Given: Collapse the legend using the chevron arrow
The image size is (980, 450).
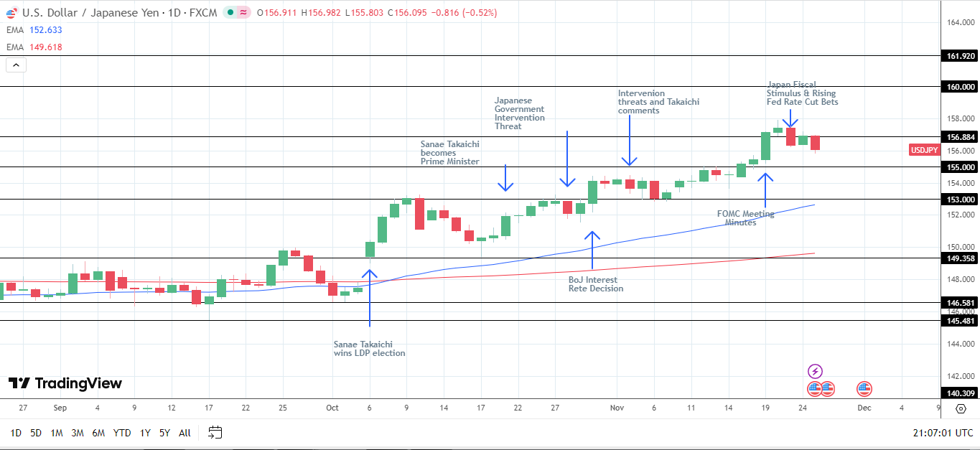Looking at the screenshot, I should point(15,64).
